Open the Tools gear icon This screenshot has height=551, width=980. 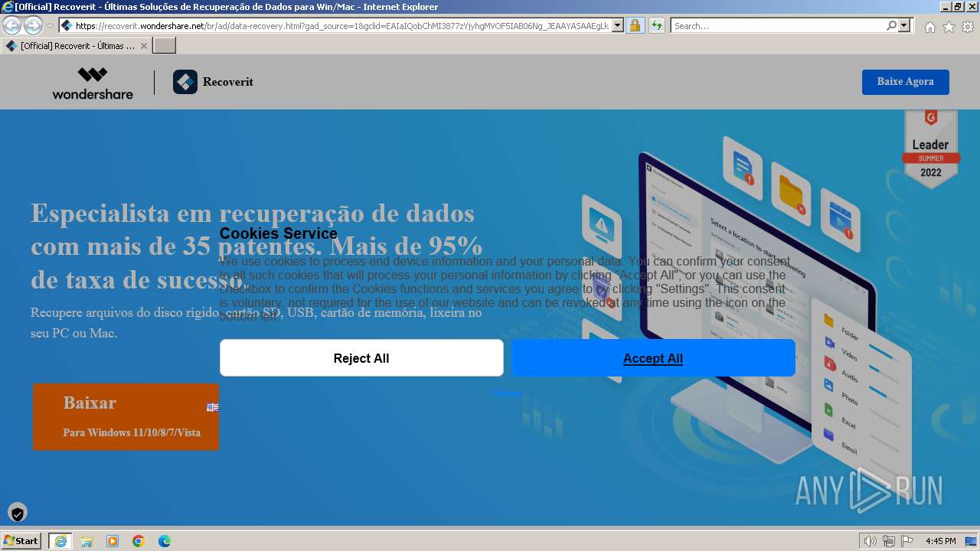click(x=968, y=27)
